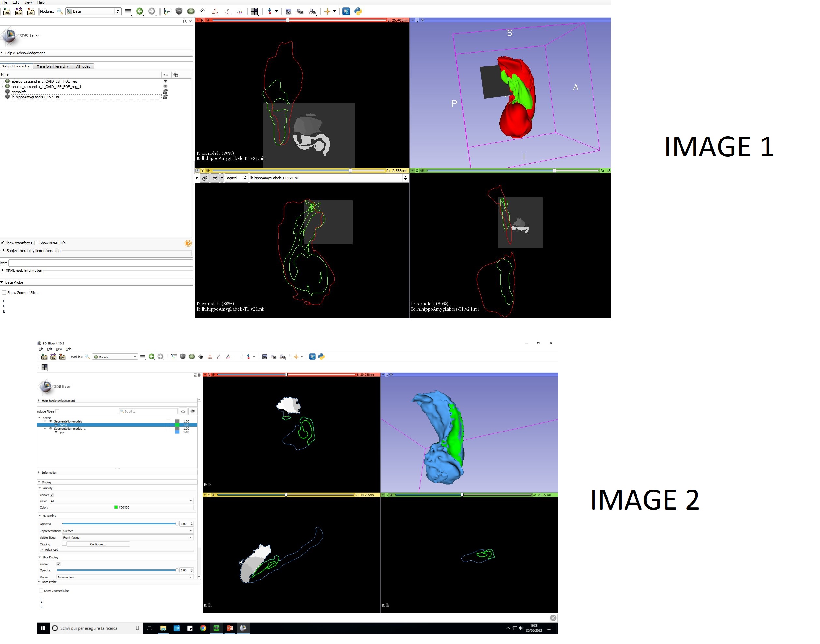Click crosshair icon in the upper toolbar
This screenshot has width=820, height=644.
(327, 12)
